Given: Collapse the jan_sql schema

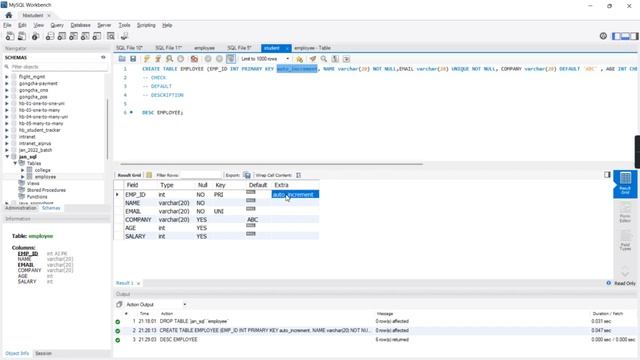Looking at the screenshot, I should 7,157.
